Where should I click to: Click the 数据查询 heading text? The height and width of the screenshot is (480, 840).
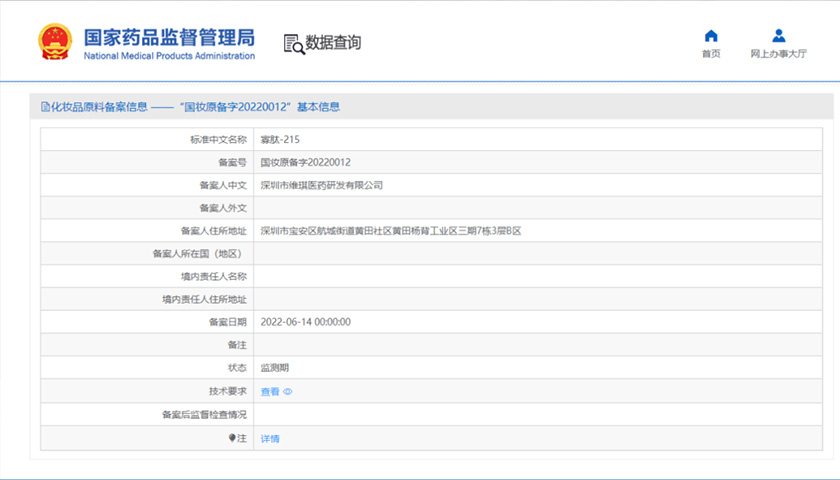333,42
